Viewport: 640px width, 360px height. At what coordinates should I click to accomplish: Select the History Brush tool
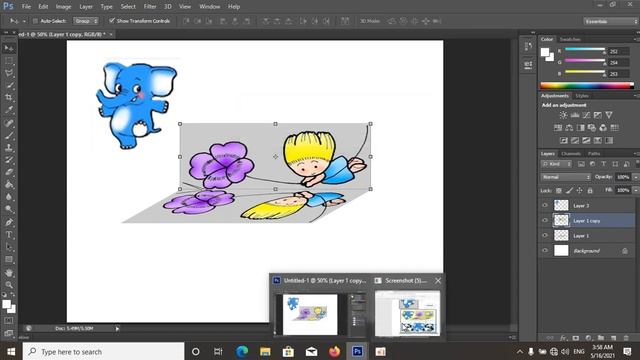pos(9,160)
